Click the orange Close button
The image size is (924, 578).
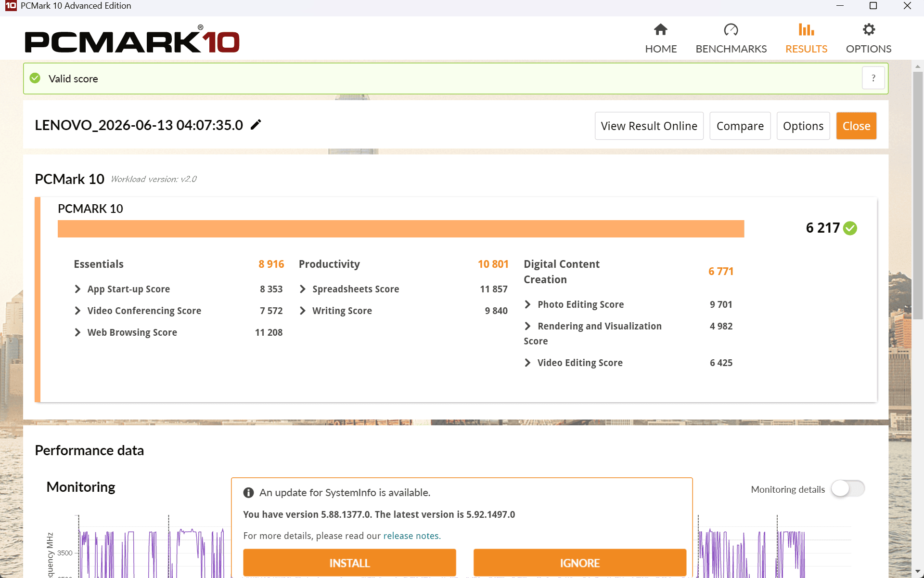(x=856, y=126)
